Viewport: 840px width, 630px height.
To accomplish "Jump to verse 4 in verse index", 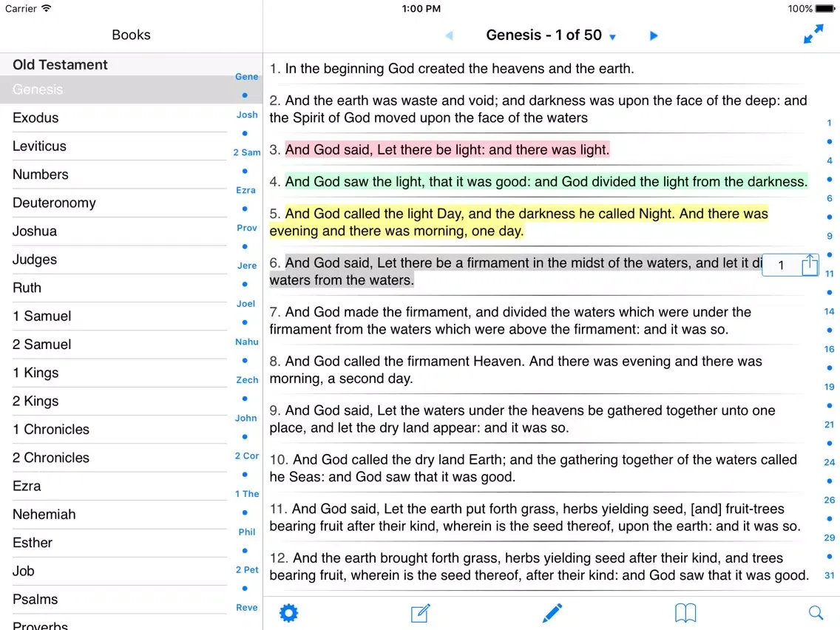I will pos(830,160).
